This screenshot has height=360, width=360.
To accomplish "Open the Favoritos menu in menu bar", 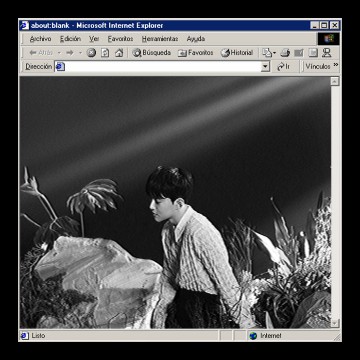I will click(x=120, y=39).
